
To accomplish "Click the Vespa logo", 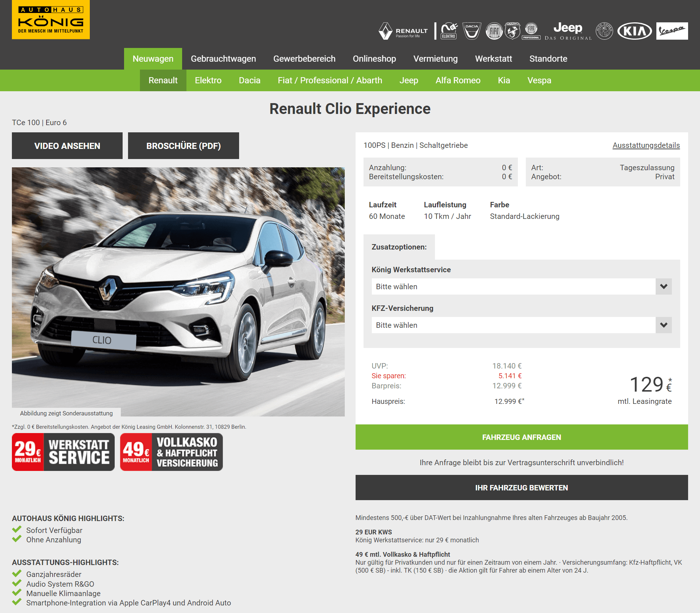I will pos(672,31).
